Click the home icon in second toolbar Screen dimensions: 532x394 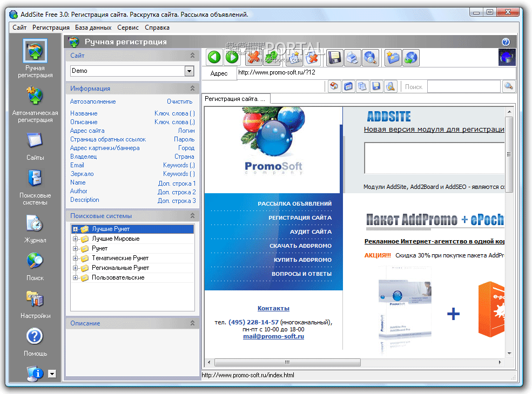tap(334, 86)
